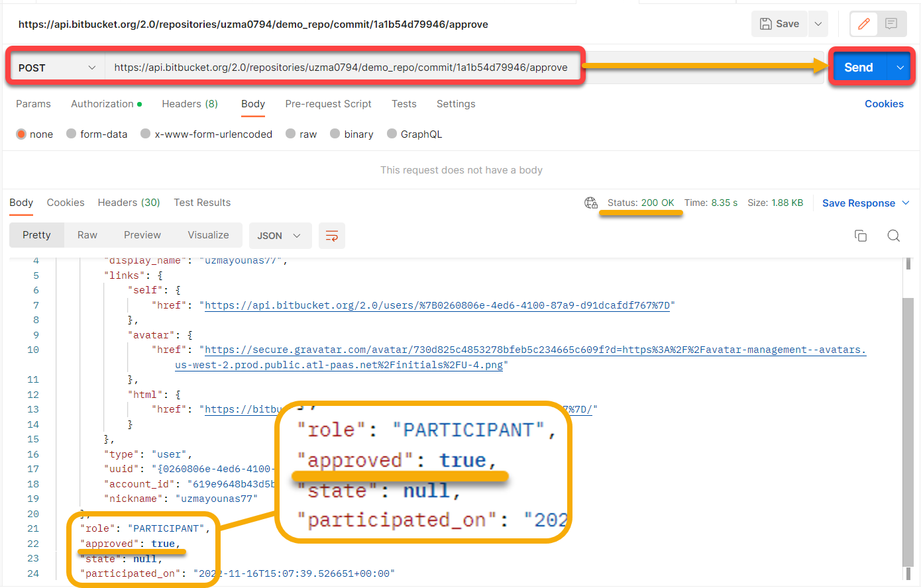Select the binary body radio button
The image size is (921, 588).
[335, 134]
